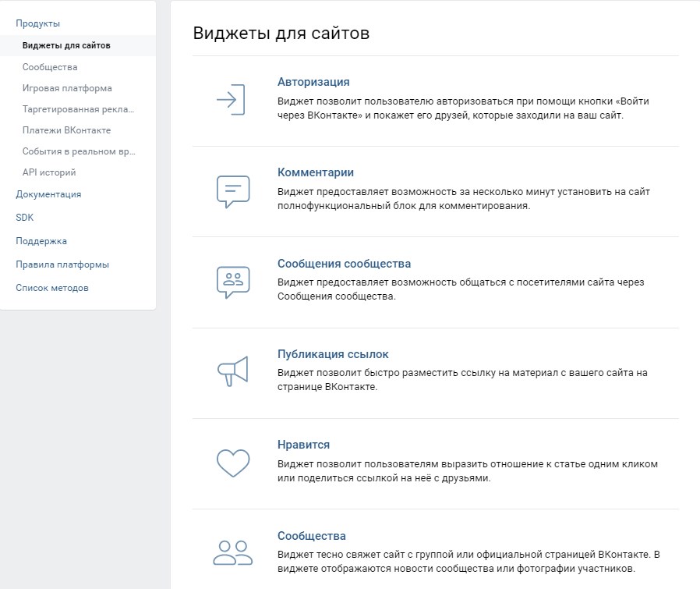Open the Сообщества widget heading link

point(312,536)
